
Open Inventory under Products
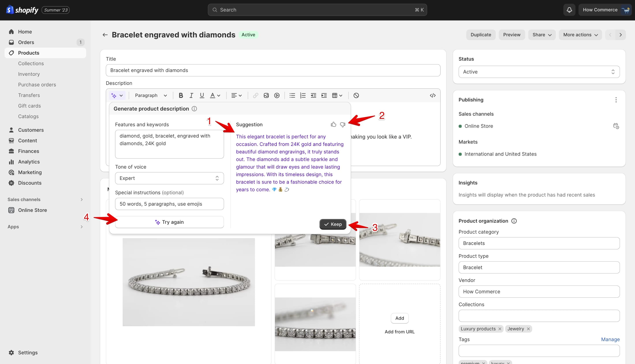point(29,74)
